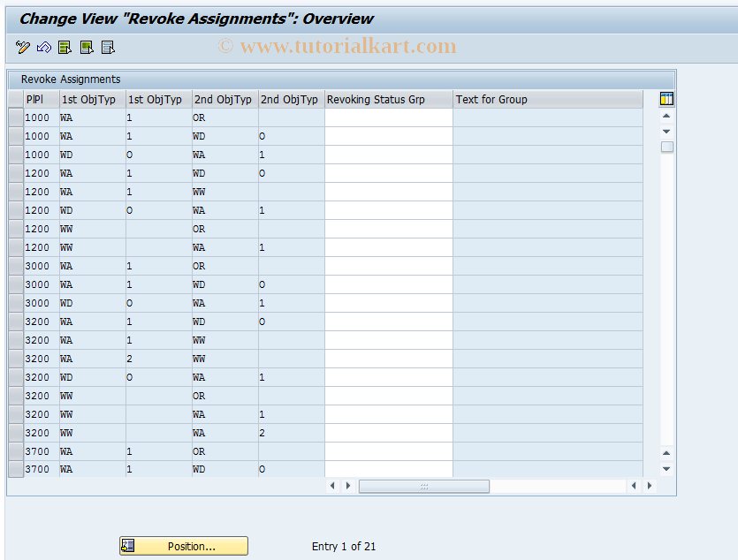This screenshot has width=738, height=560.
Task: Click the Text for Group column header
Action: point(548,99)
